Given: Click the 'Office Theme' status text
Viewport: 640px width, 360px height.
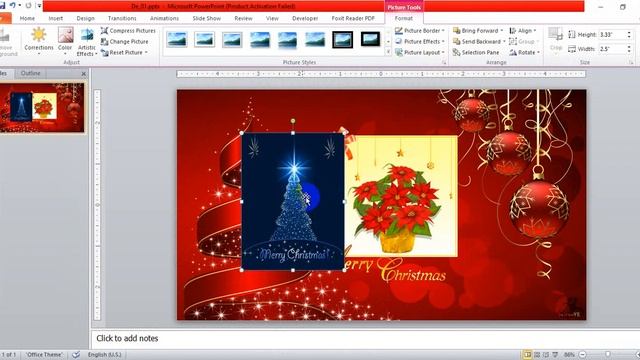Looking at the screenshot, I should coord(44,355).
